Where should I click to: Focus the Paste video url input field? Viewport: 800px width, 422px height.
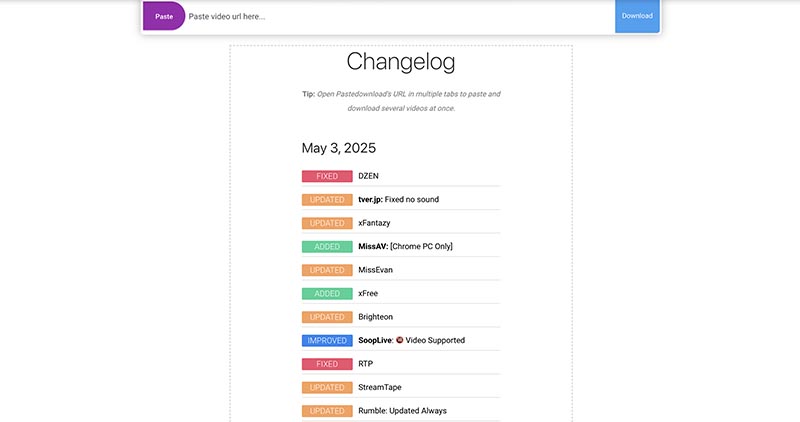[400, 16]
